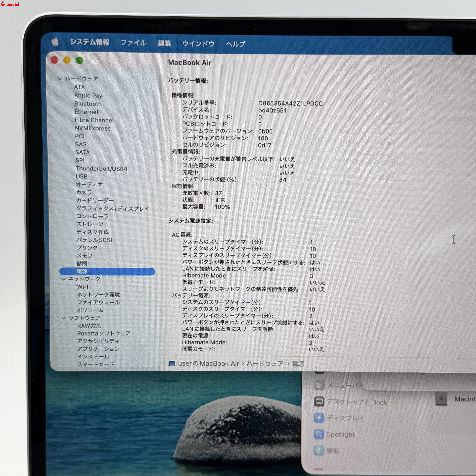Select Ethernet in the sidebar
The height and width of the screenshot is (476, 476).
[x=86, y=112]
